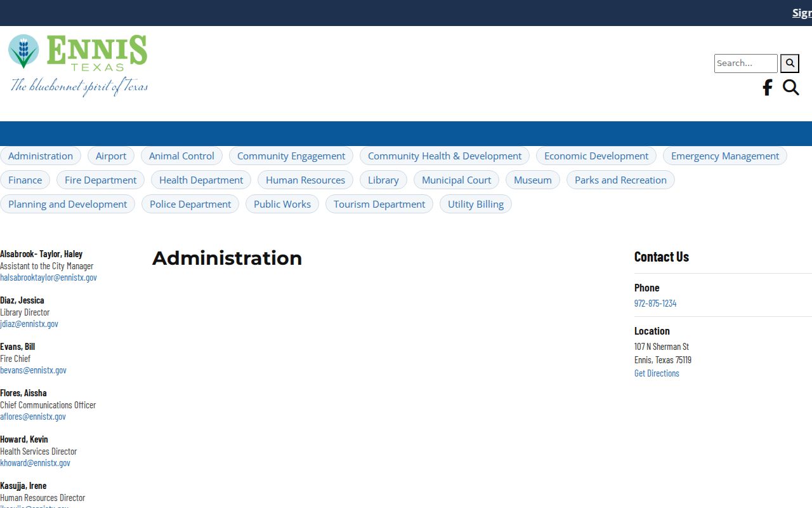This screenshot has height=508, width=812.
Task: Focus the Search text field
Action: (x=746, y=63)
